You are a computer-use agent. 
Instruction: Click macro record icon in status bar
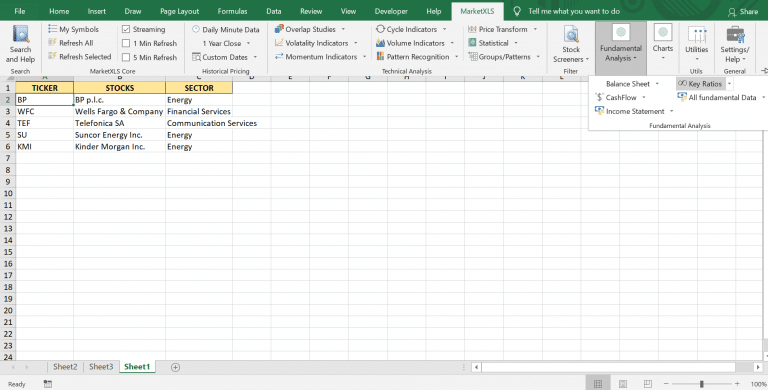click(48, 384)
